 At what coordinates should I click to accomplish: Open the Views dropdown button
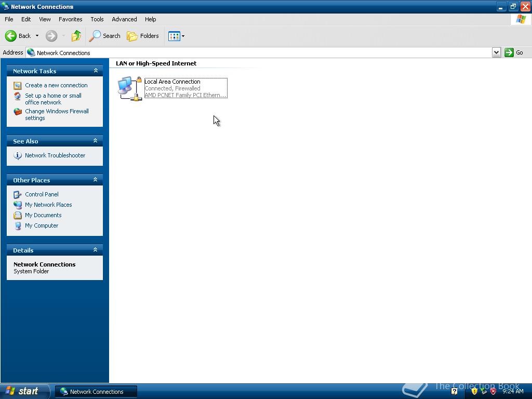pos(177,36)
